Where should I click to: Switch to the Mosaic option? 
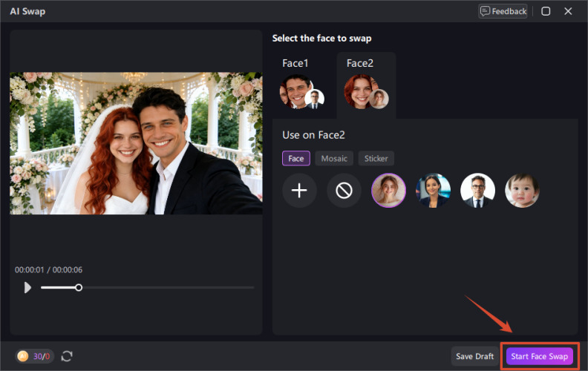(x=334, y=159)
